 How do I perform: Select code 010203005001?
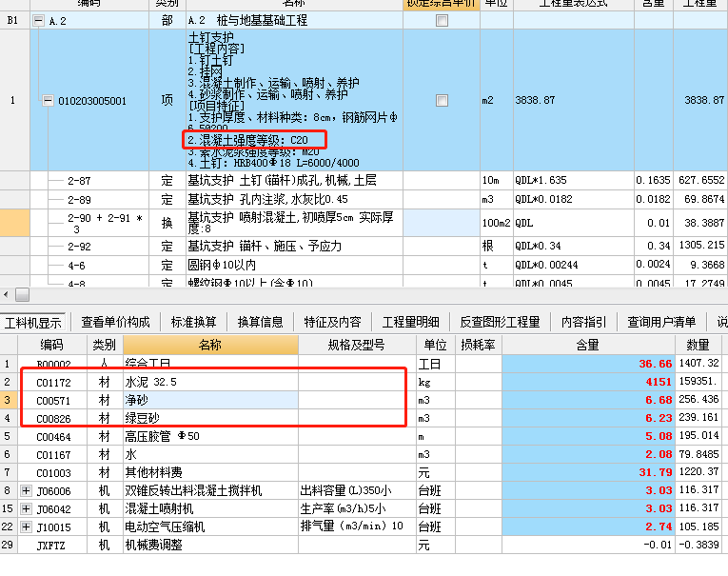tap(92, 101)
